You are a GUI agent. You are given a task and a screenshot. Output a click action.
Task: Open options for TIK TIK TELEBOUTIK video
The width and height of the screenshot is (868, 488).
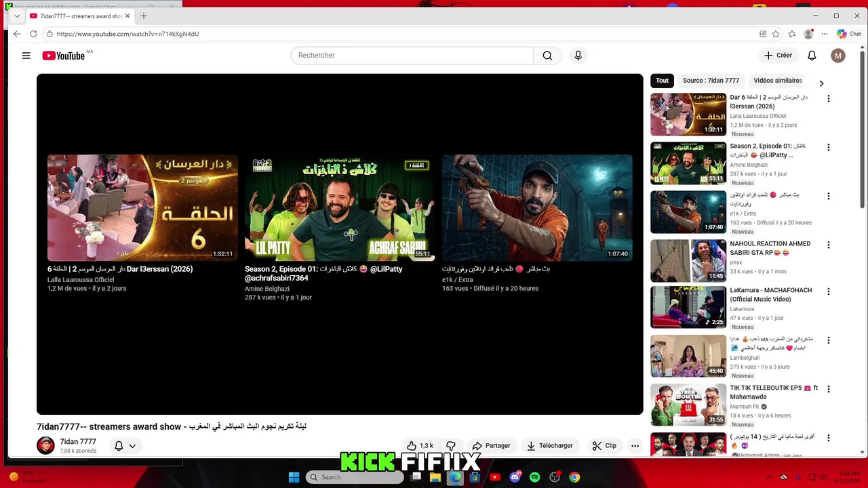click(828, 389)
